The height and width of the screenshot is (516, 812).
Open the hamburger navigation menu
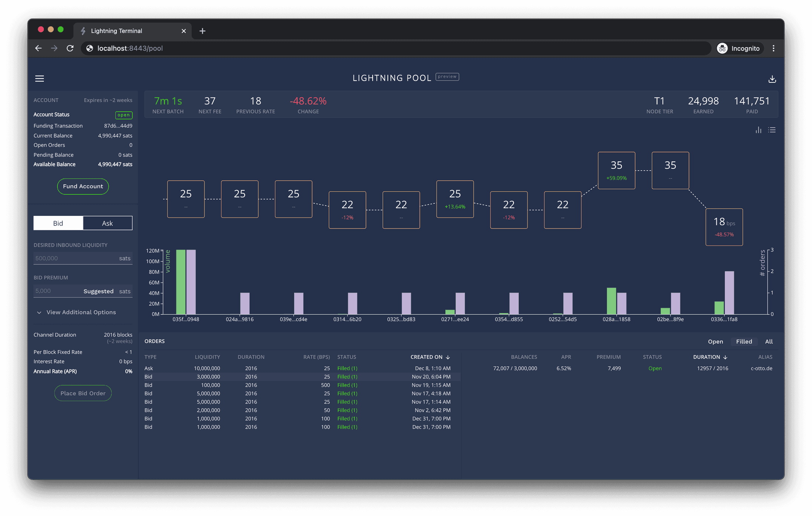tap(39, 79)
